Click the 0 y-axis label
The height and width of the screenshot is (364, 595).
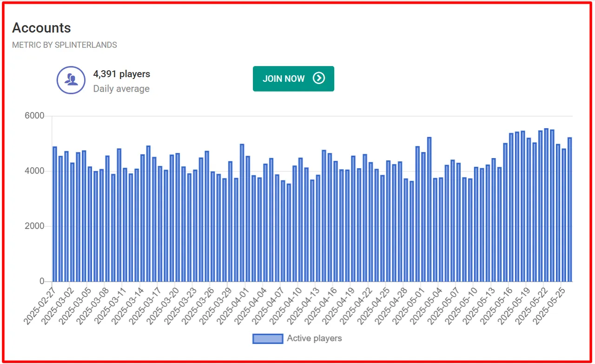click(x=42, y=281)
